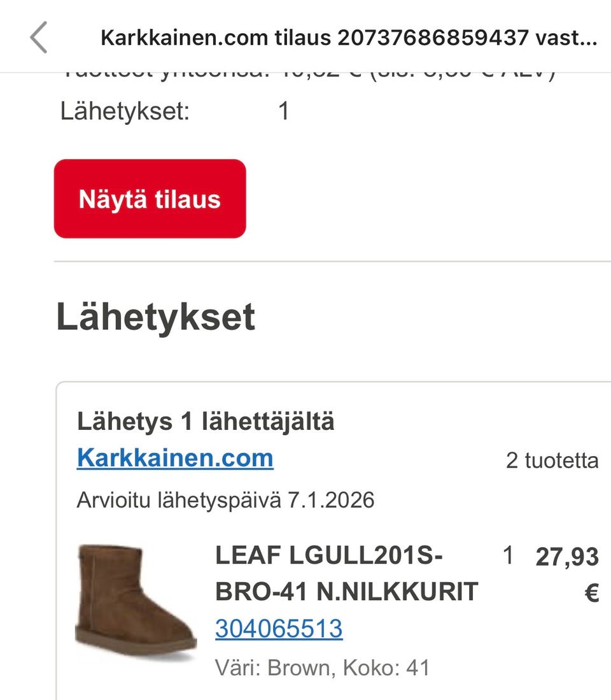Tap the shipment card's top border area
Screen dimensions: 611x700
(x=334, y=383)
